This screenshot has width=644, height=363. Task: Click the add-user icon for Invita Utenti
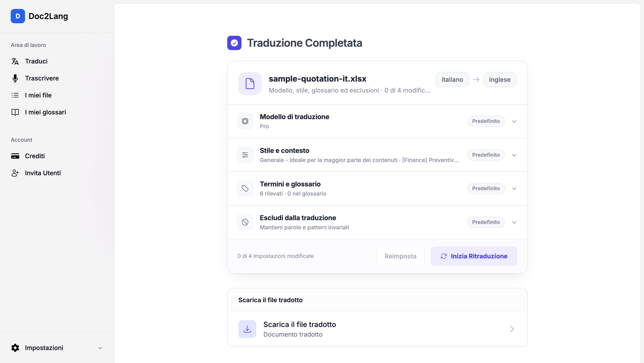click(15, 173)
